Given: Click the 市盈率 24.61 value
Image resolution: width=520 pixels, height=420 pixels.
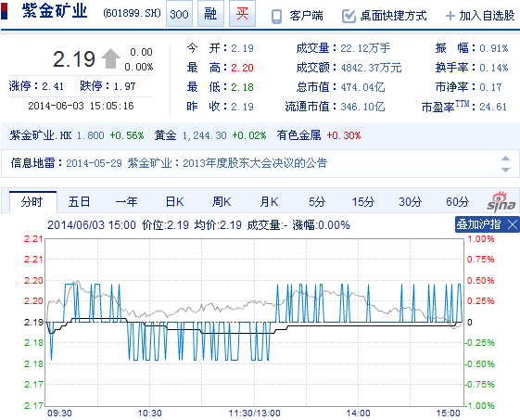Looking at the screenshot, I should pyautogui.click(x=493, y=107).
